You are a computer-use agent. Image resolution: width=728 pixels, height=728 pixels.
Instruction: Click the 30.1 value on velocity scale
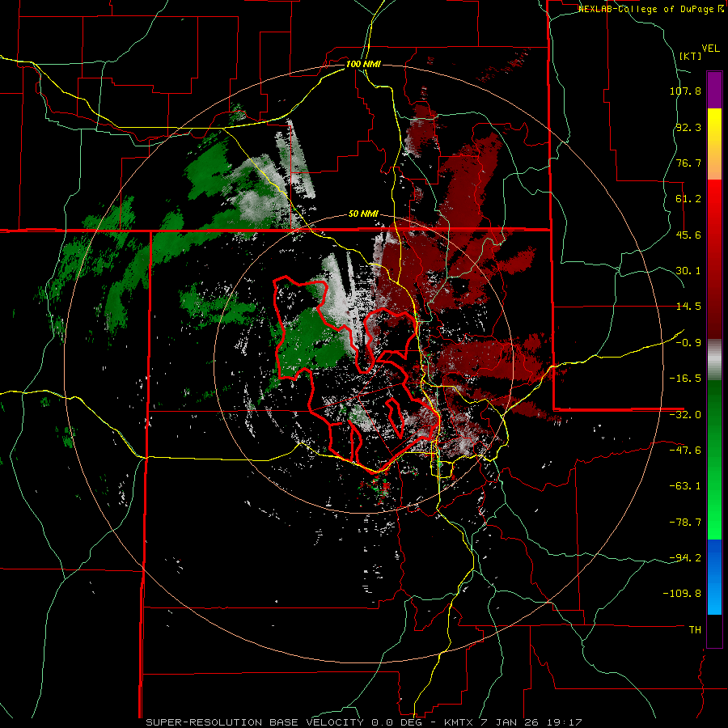(x=688, y=271)
